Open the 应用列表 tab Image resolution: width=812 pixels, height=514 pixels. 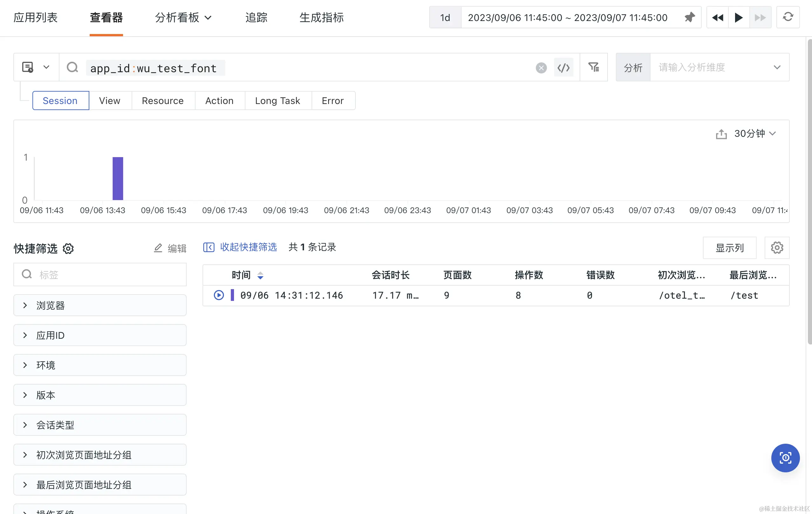click(35, 17)
